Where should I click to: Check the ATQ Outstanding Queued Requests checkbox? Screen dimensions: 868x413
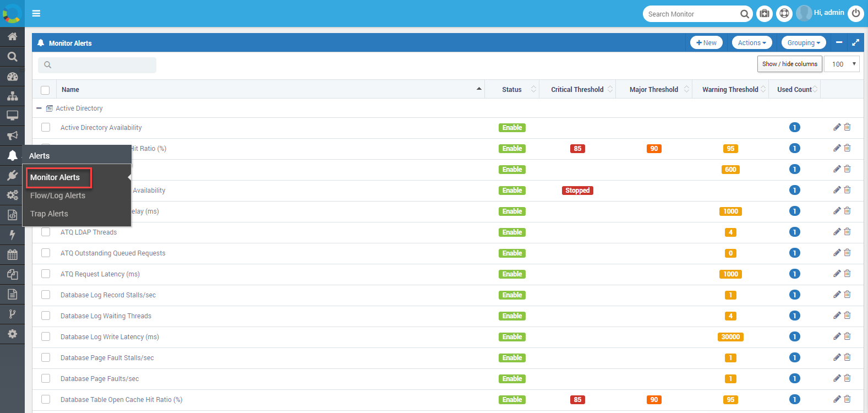pyautogui.click(x=46, y=253)
